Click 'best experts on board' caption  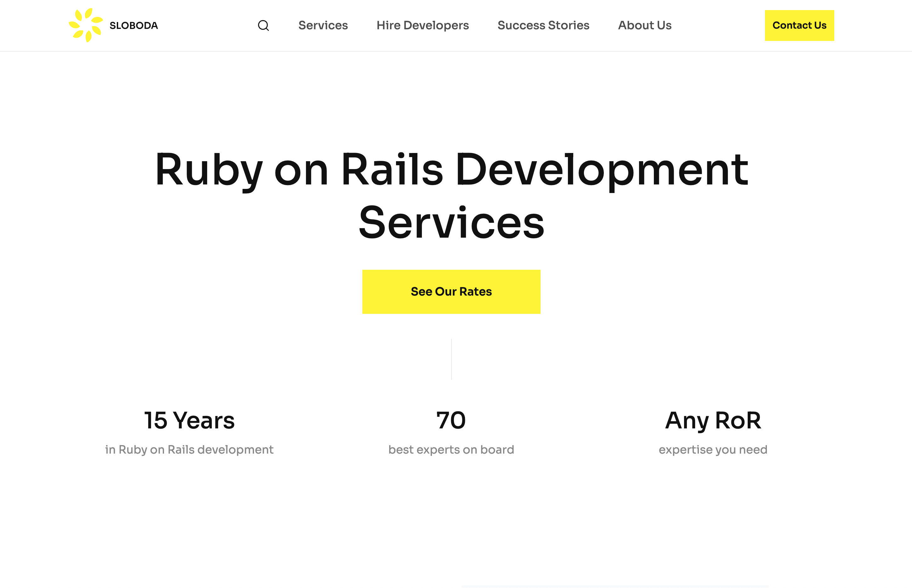pos(451,450)
